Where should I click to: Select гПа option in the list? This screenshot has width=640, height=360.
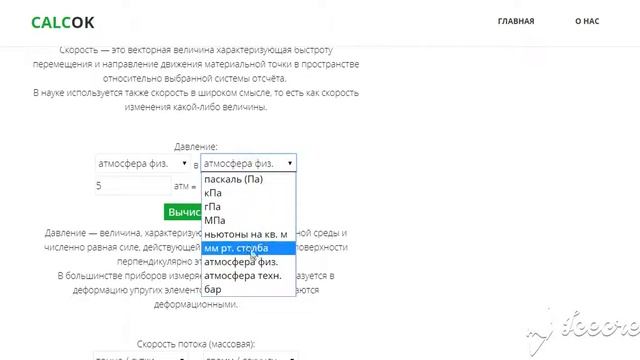[249, 207]
